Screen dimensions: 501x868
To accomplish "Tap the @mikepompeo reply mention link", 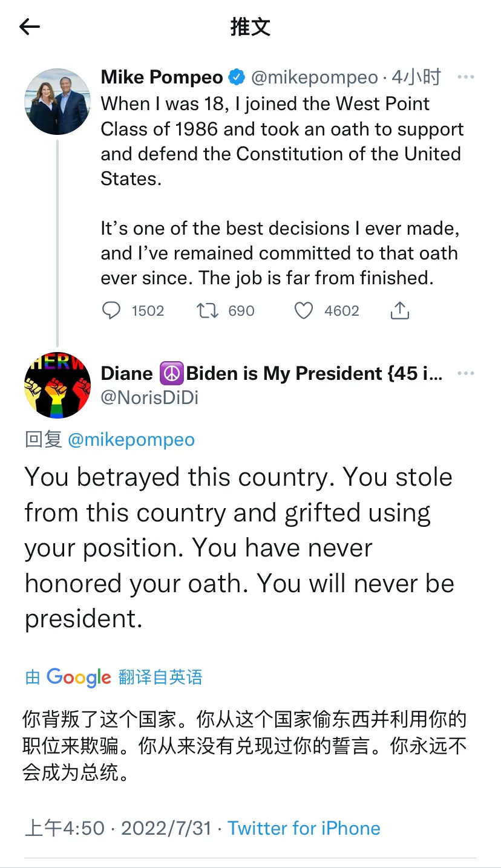I will 131,440.
